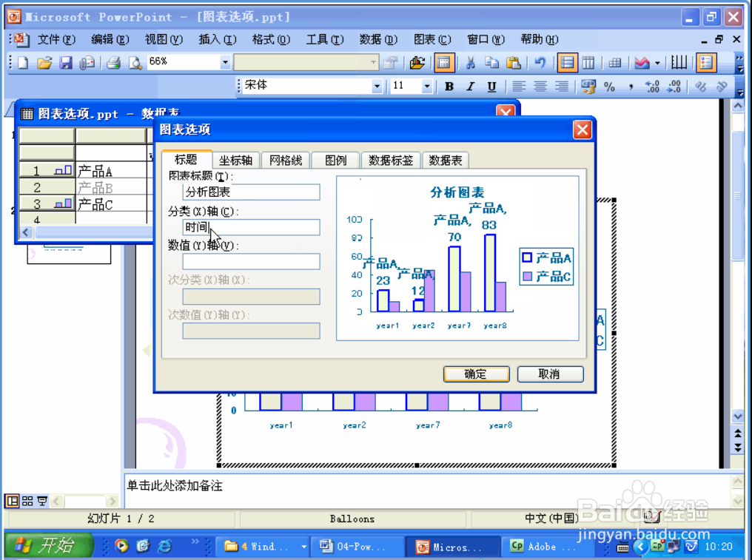Viewport: 752px width, 560px height.
Task: Switch to the 数据标签 tab
Action: click(x=391, y=160)
